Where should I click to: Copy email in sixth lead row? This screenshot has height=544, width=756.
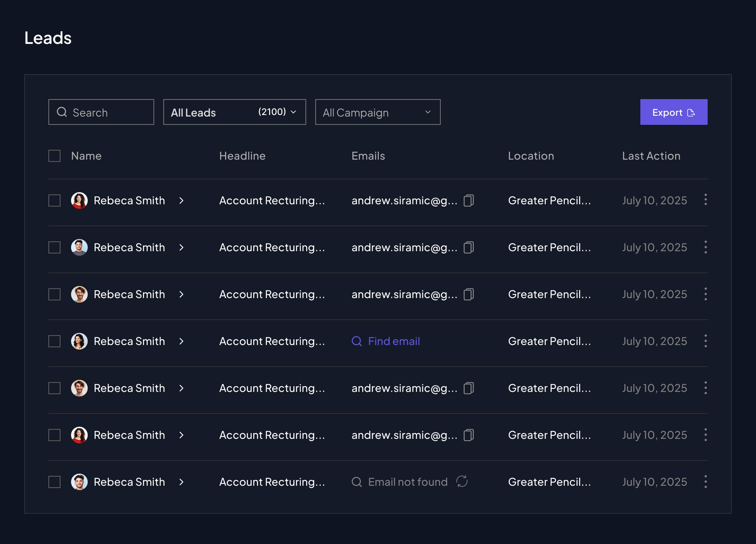point(469,435)
